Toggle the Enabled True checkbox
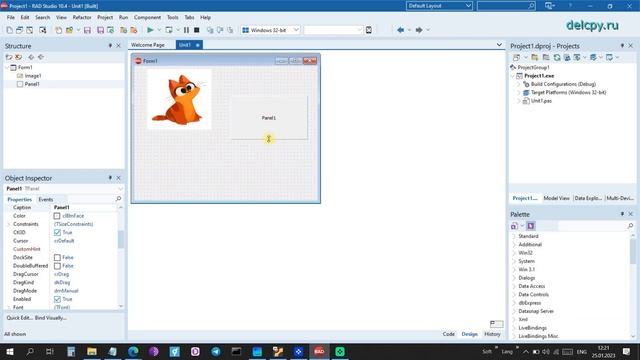This screenshot has width=640, height=360. [57, 299]
